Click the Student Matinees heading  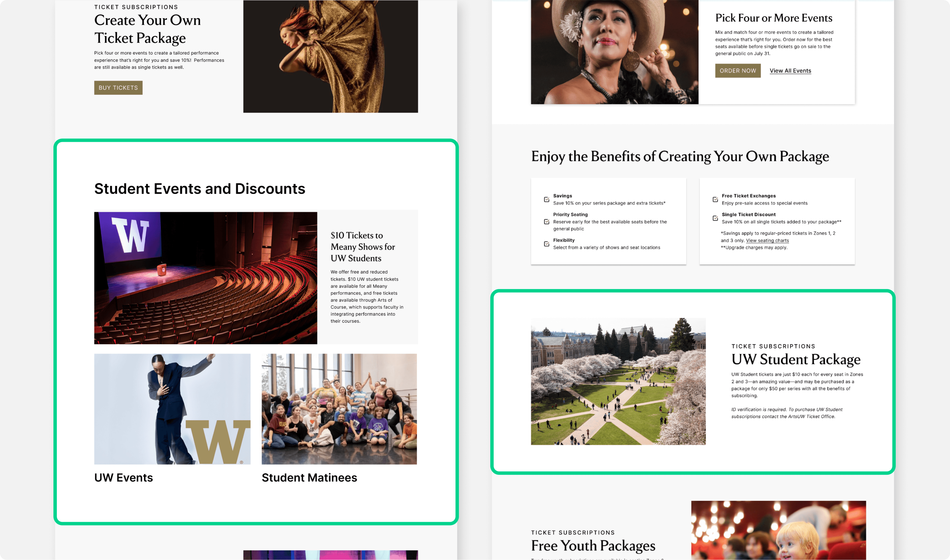click(x=309, y=477)
